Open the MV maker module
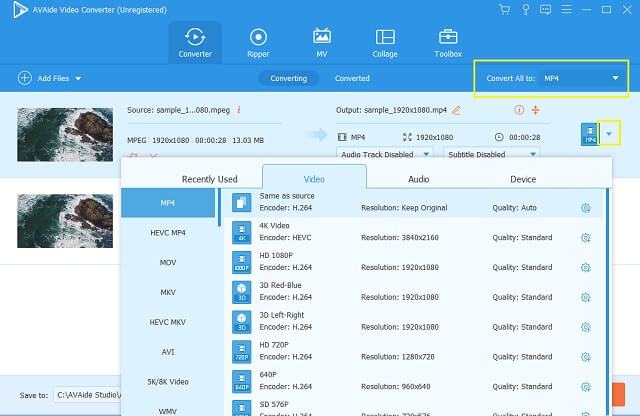The height and width of the screenshot is (416, 640). click(x=322, y=42)
